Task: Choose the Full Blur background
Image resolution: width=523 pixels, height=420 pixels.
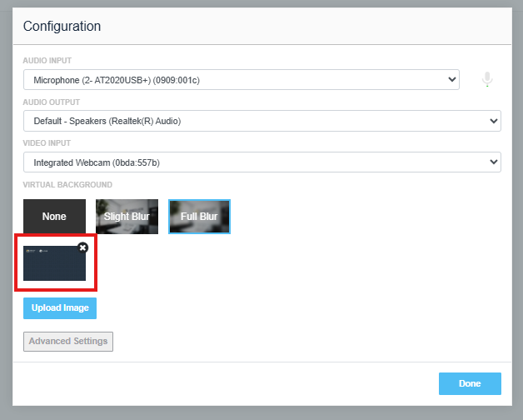Action: pos(199,217)
